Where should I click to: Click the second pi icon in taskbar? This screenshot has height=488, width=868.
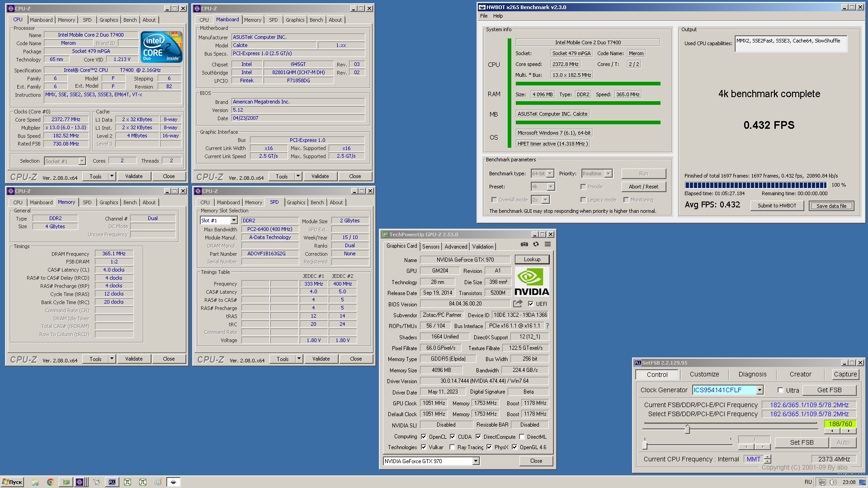pyautogui.click(x=143, y=482)
